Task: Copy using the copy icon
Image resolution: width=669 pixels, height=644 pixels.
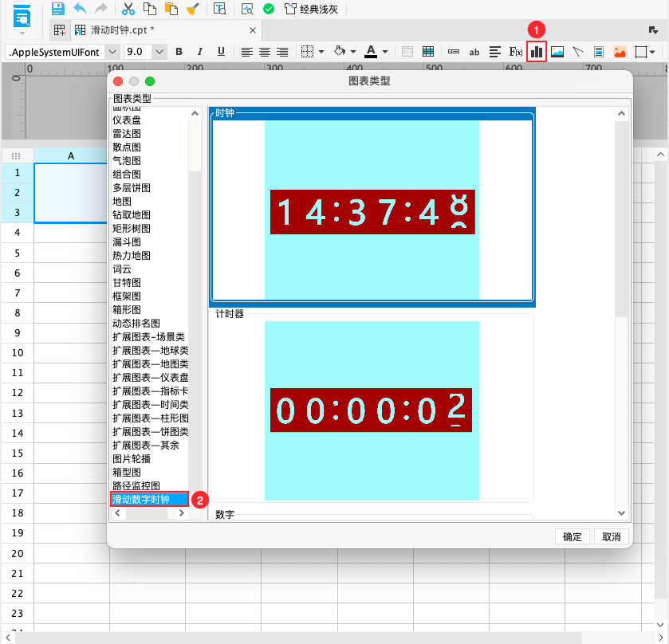Action: (149, 9)
